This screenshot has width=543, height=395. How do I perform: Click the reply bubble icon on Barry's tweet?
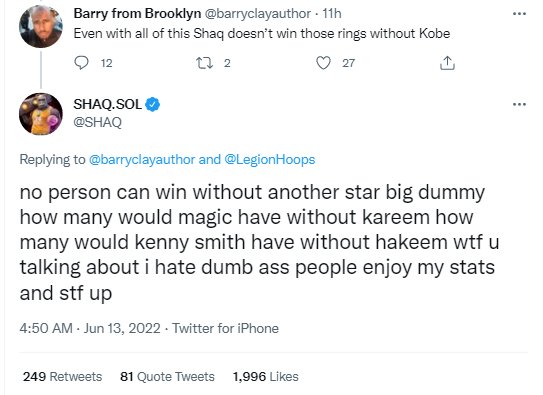click(x=82, y=63)
